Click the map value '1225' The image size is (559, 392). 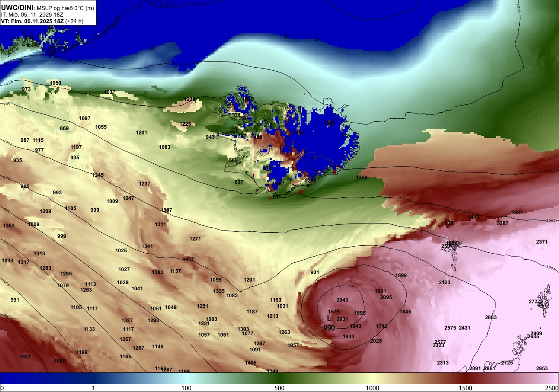[186, 124]
